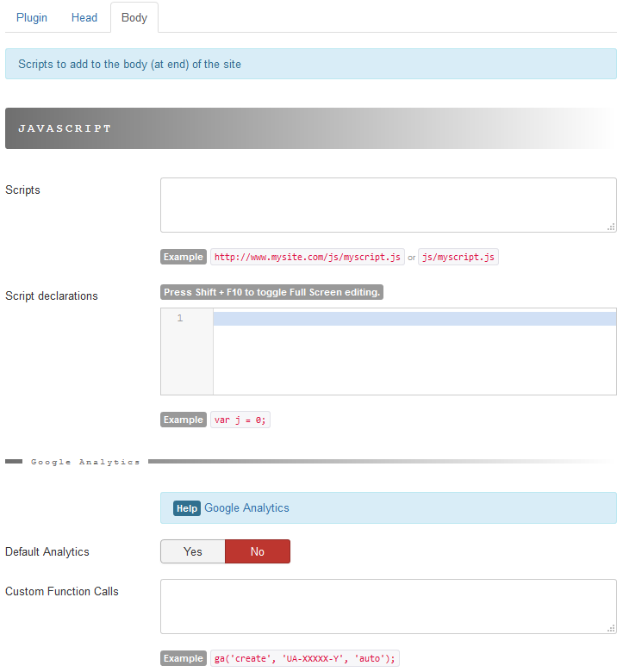Viewport: 623px width, 672px height.
Task: Click the http://www.mysite.com/js/myscript.js example code
Action: click(308, 257)
